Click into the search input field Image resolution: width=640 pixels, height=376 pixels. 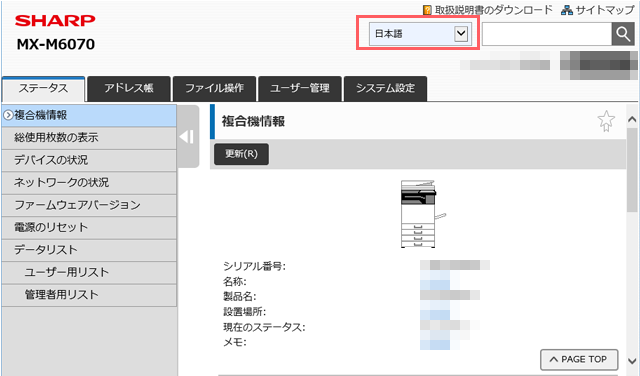547,34
